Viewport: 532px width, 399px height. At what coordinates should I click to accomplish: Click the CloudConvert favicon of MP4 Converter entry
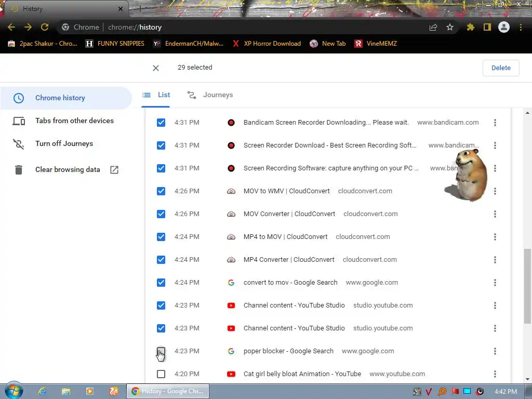231,260
